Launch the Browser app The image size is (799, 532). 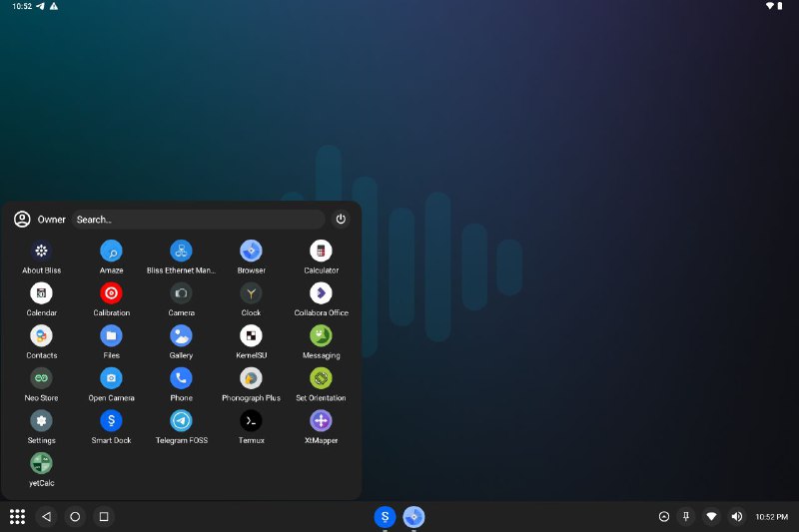click(x=251, y=251)
